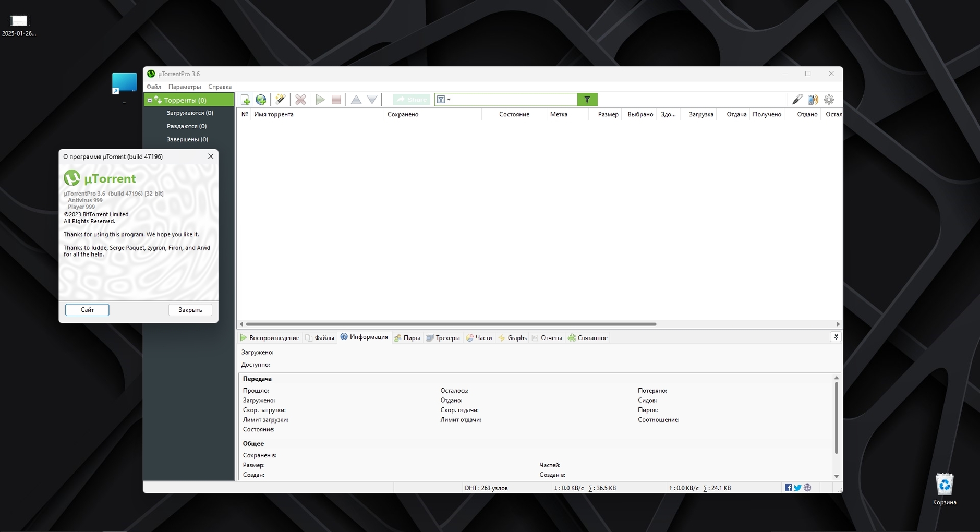Collapse details pane with double-chevron button

pyautogui.click(x=836, y=337)
